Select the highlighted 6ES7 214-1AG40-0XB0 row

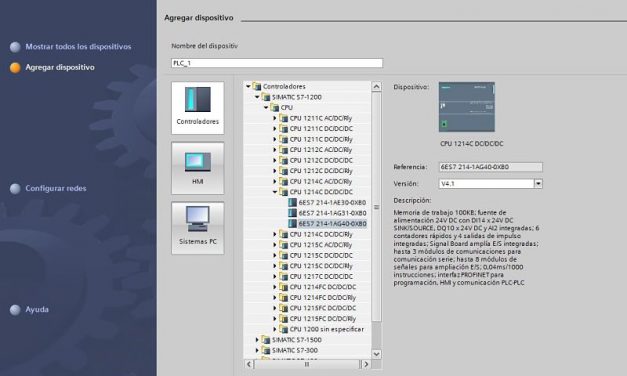point(332,224)
